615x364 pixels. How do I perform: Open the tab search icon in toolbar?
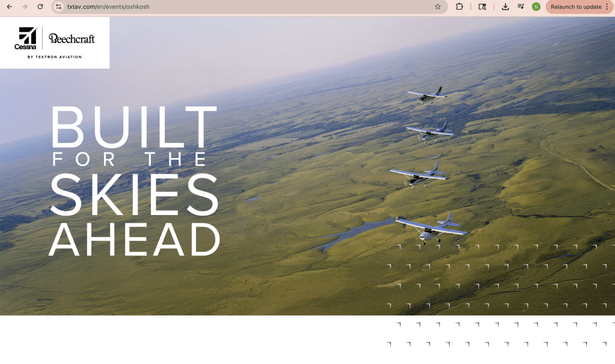click(x=482, y=7)
